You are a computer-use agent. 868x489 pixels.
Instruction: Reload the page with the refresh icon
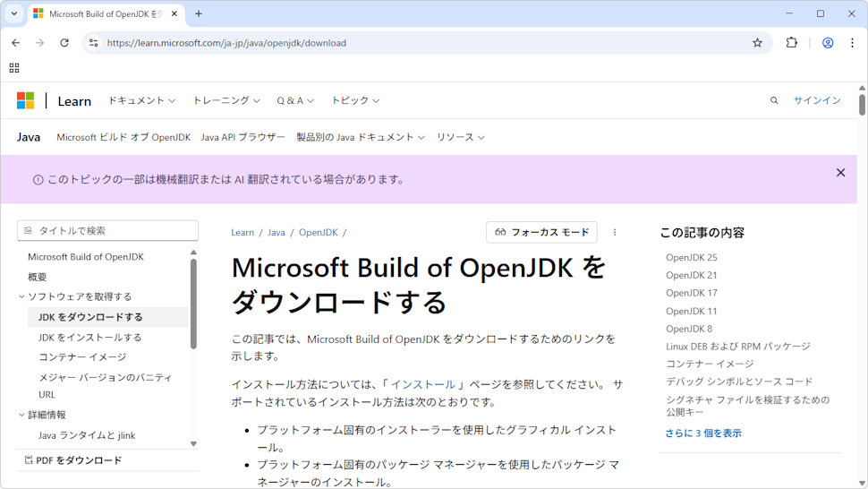coord(64,43)
